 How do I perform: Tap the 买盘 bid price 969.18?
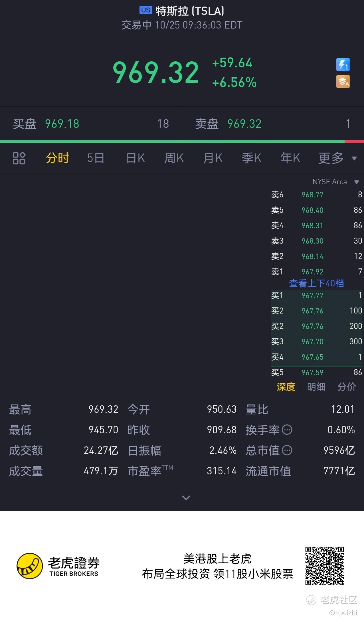[x=62, y=124]
